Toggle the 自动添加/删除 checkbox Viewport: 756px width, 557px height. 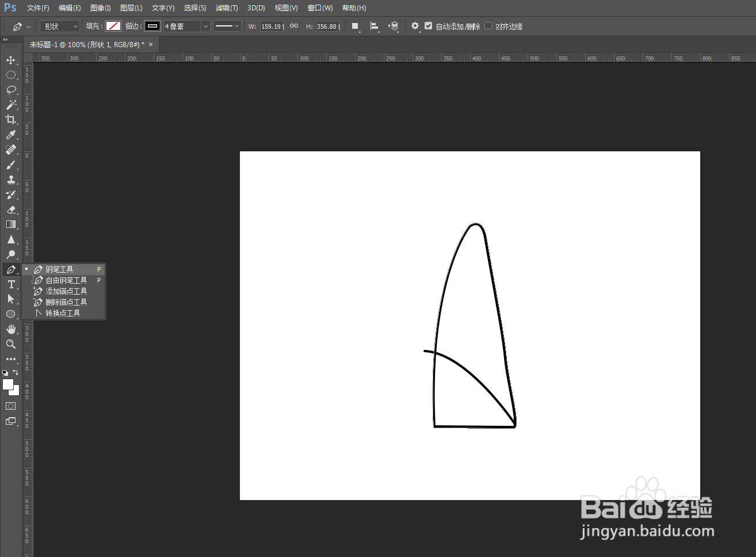pos(428,26)
